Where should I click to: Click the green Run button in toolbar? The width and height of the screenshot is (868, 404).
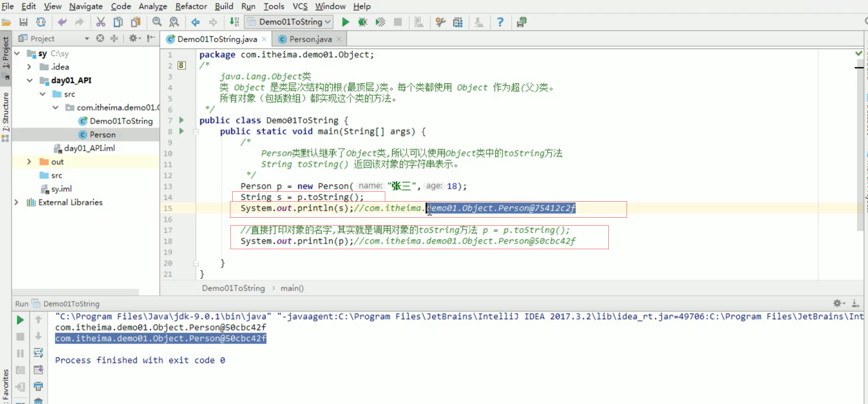click(x=345, y=22)
